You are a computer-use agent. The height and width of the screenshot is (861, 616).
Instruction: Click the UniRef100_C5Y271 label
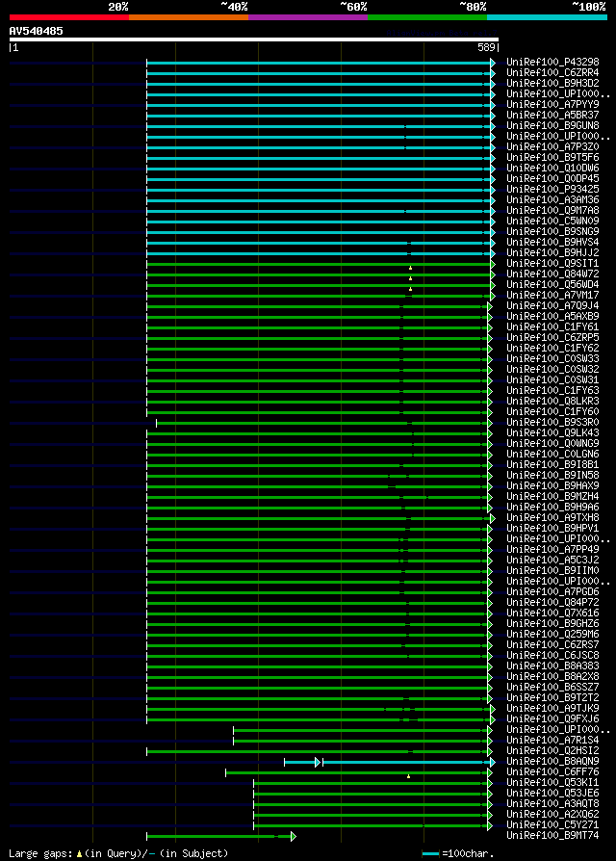[552, 824]
